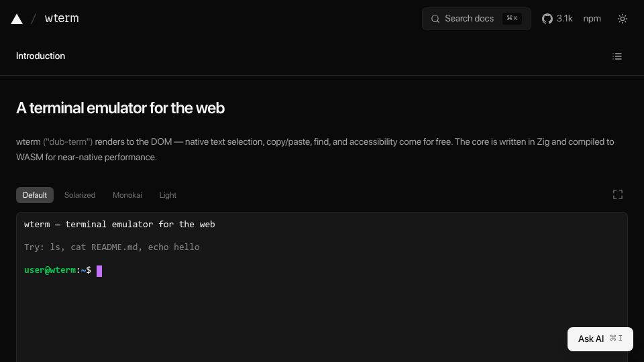Expand the Introduction section menu
Viewport: 644px width, 362px height.
(41, 56)
